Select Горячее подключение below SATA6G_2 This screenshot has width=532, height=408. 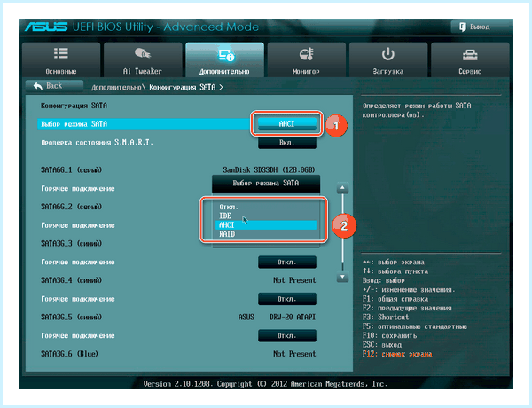click(78, 225)
